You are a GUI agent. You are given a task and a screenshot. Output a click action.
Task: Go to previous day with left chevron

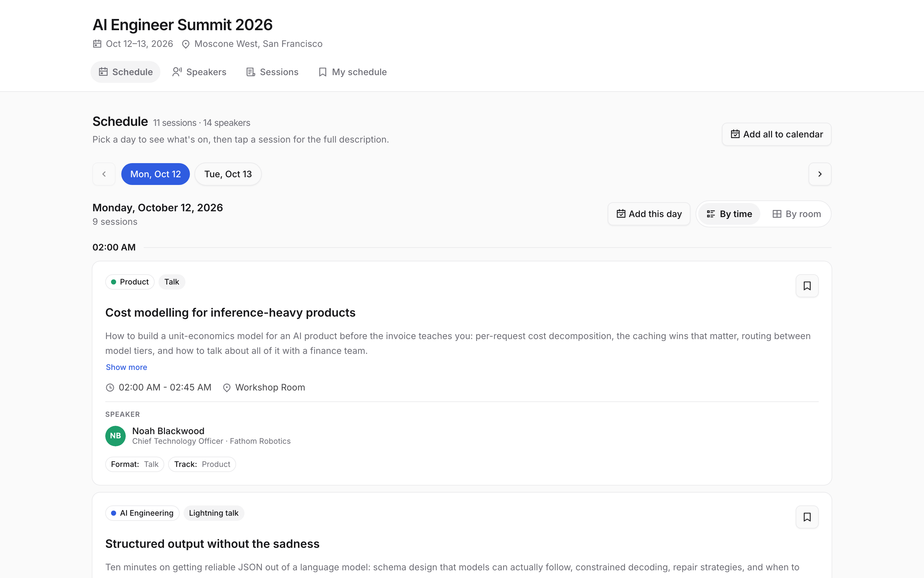coord(104,174)
